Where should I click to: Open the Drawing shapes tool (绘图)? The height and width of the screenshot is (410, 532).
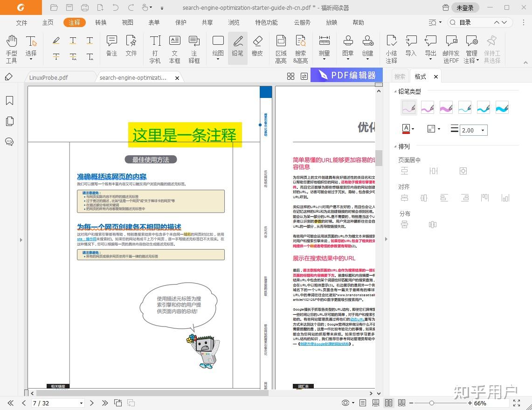[218, 48]
